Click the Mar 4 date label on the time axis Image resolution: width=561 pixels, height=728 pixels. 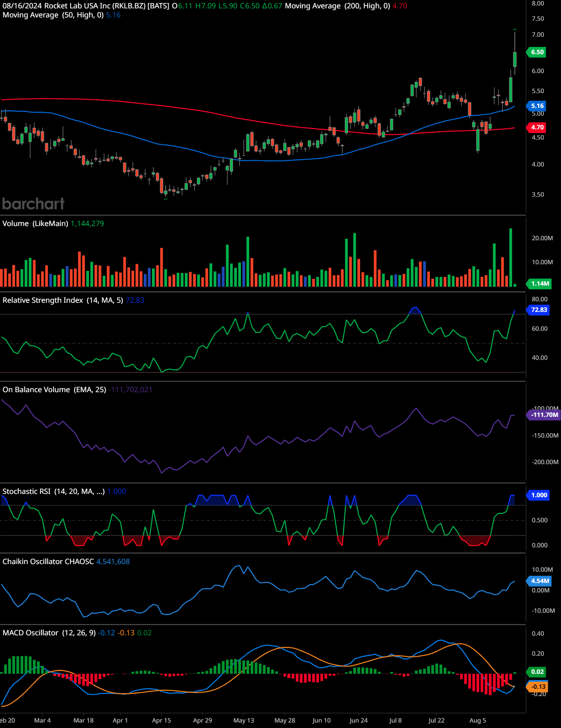point(43,720)
